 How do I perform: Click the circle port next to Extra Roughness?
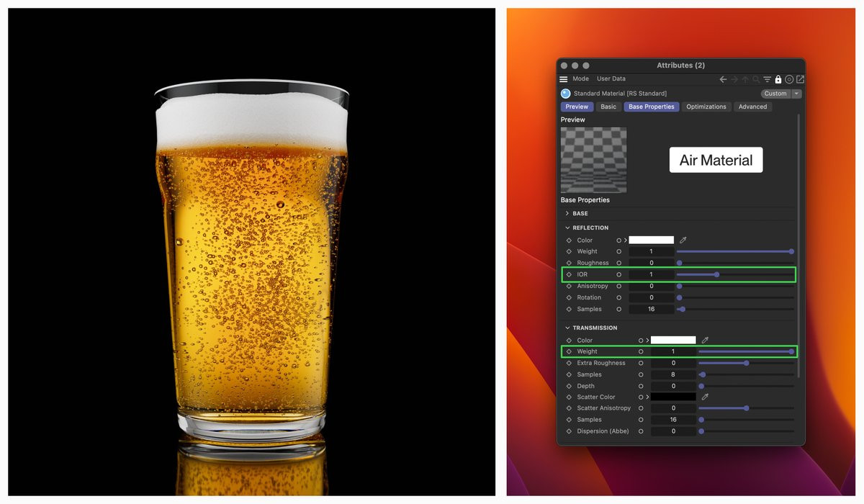[641, 363]
